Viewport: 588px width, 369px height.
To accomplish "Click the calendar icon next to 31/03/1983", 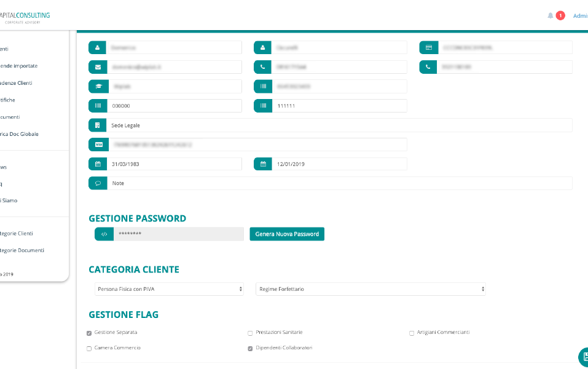I will click(98, 164).
